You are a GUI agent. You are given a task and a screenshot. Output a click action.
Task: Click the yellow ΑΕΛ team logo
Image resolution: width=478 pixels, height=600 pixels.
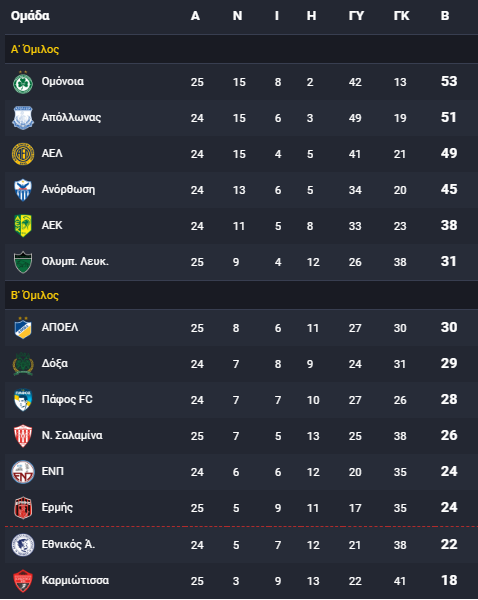point(23,154)
